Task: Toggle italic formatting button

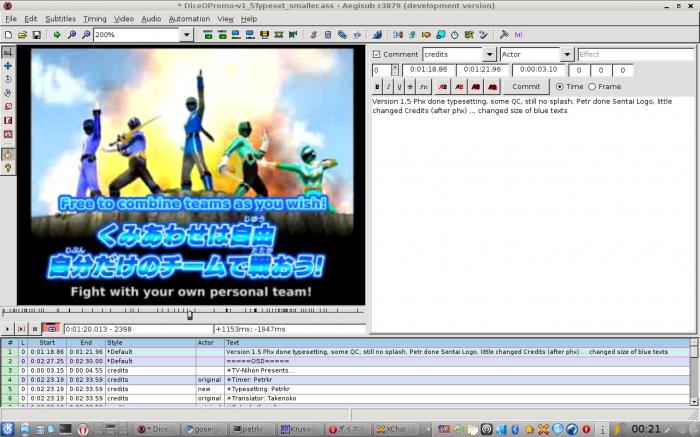Action: pos(388,87)
